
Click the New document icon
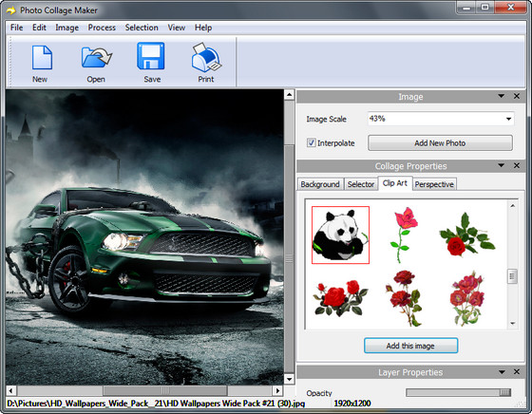[42, 58]
